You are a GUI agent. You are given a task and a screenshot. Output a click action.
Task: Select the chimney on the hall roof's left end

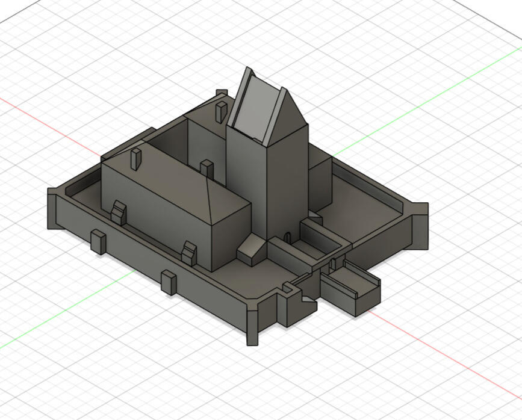click(135, 157)
